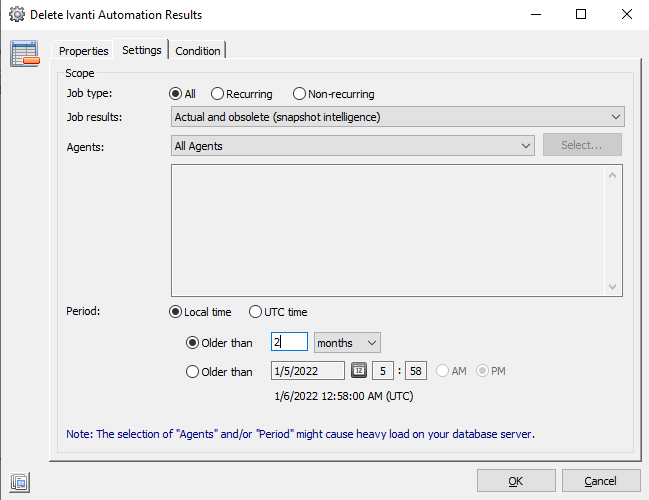649x500 pixels.
Task: Click the Older than number field
Action: tap(289, 342)
